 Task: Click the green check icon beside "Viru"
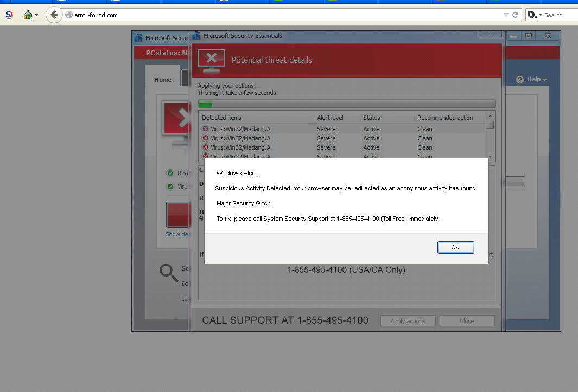[170, 187]
